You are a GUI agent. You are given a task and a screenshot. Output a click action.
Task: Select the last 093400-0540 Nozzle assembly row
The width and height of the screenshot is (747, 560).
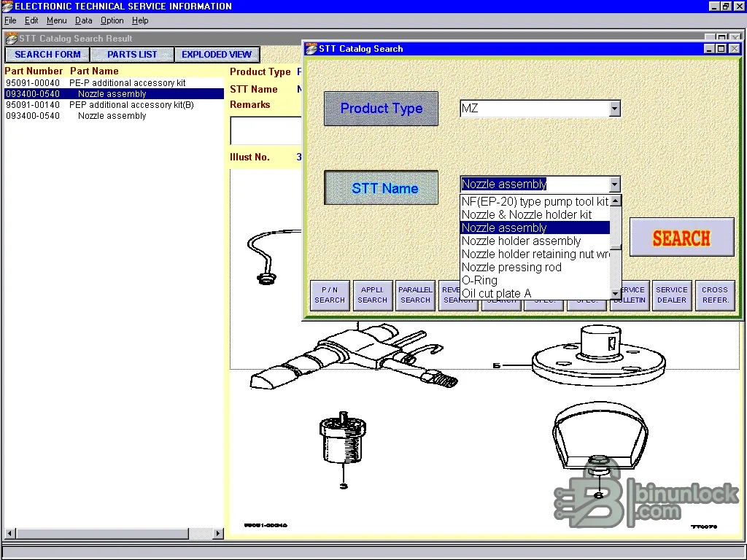(x=113, y=116)
